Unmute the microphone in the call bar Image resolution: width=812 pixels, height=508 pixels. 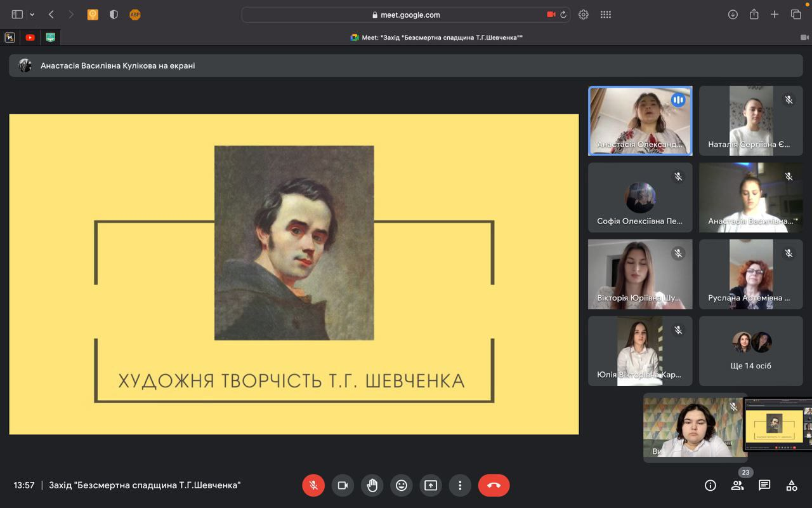313,485
